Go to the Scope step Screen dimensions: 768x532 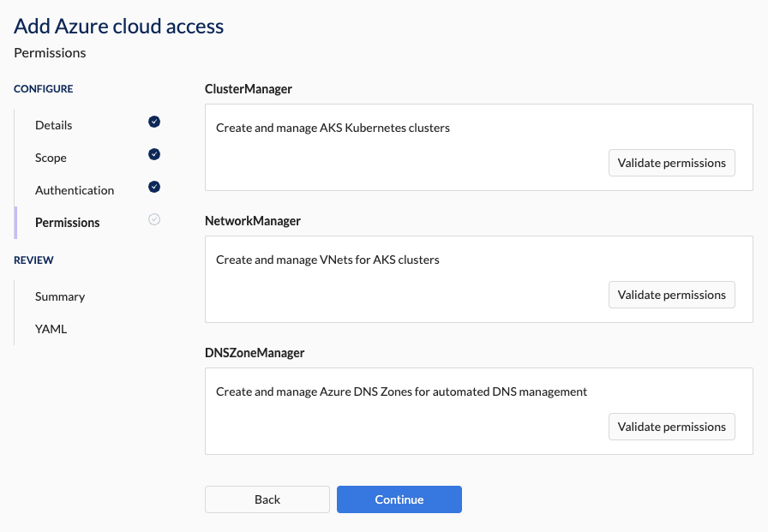(x=51, y=158)
